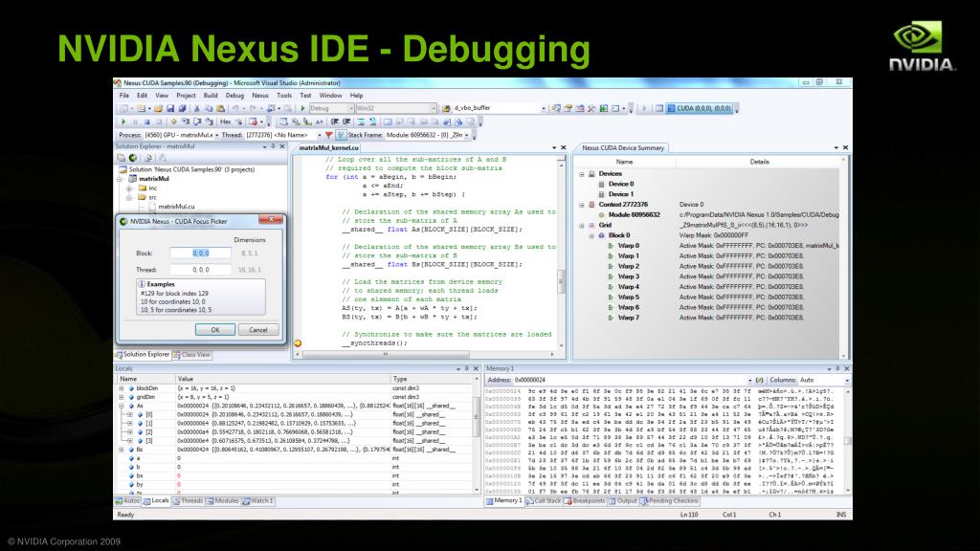Open the Thread dropdown
The image size is (980, 551).
point(320,135)
